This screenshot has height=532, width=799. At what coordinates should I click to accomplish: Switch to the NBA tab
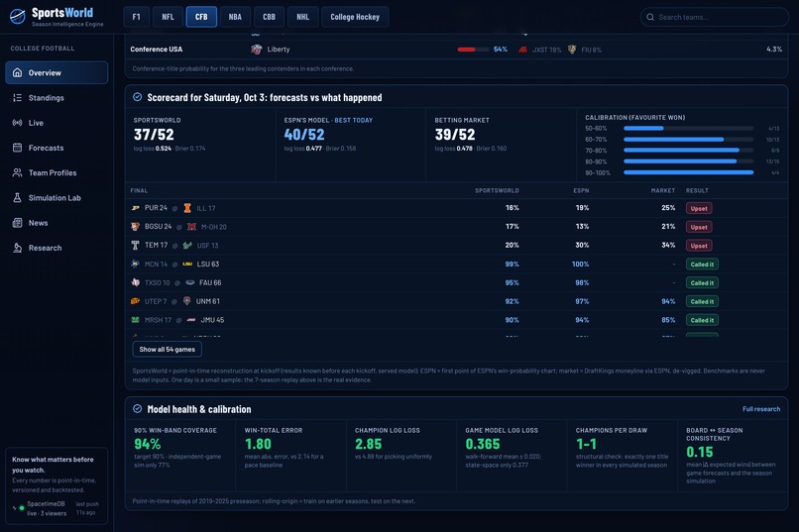[235, 17]
